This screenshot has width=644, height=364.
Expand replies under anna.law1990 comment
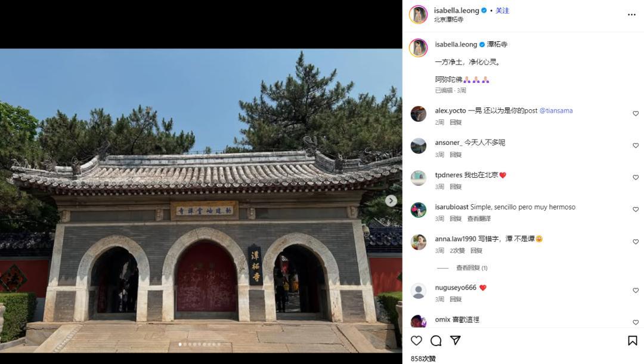(472, 268)
